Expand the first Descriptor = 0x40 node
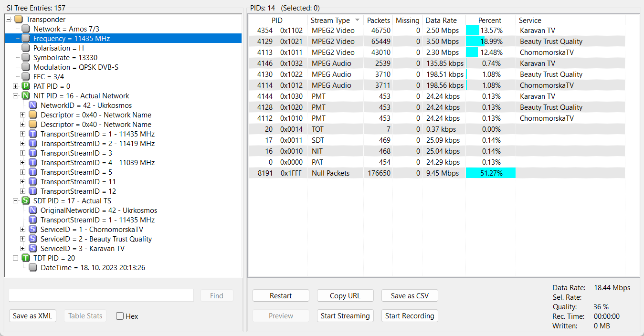 [x=23, y=115]
